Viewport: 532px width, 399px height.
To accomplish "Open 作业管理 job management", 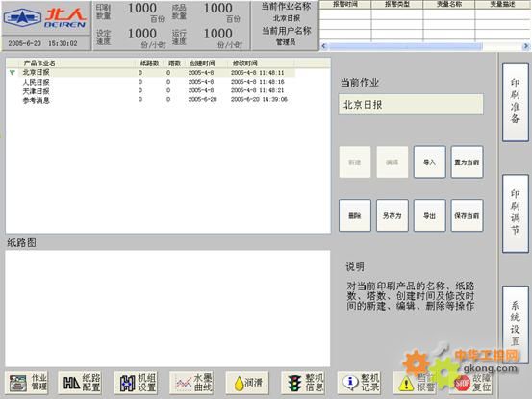I will (x=27, y=383).
